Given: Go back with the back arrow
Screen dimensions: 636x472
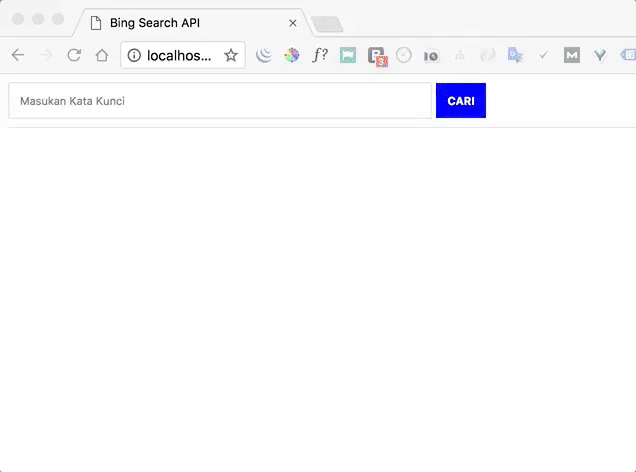Looking at the screenshot, I should pos(18,55).
